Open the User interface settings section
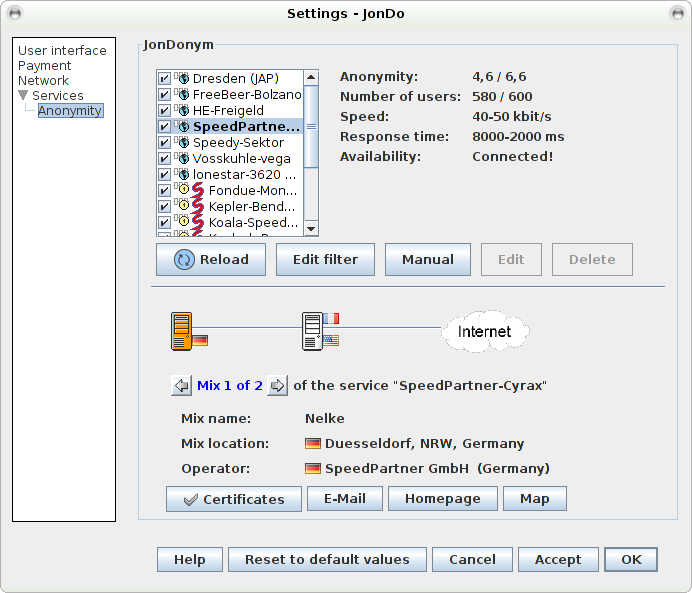This screenshot has height=593, width=692. (62, 51)
